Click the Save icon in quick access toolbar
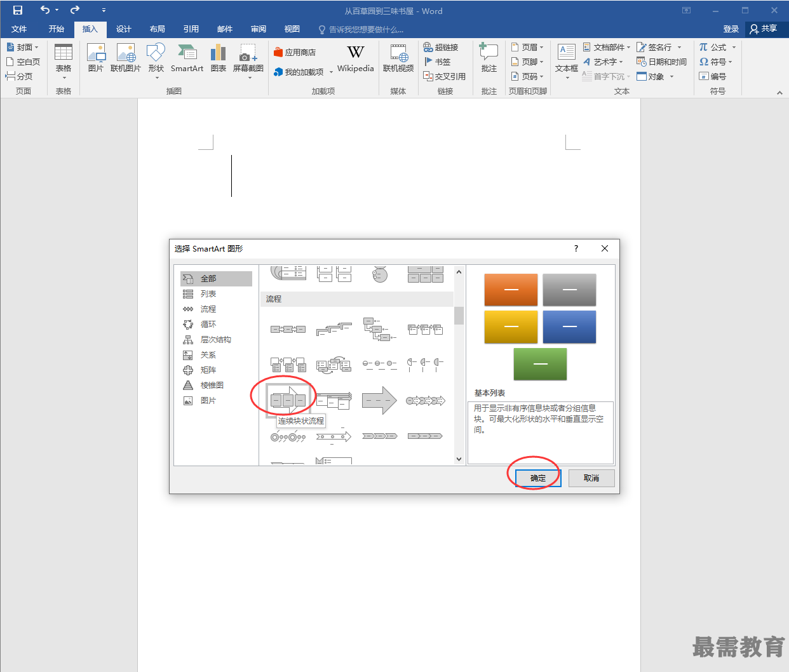Viewport: 789px width, 672px height. click(x=18, y=10)
